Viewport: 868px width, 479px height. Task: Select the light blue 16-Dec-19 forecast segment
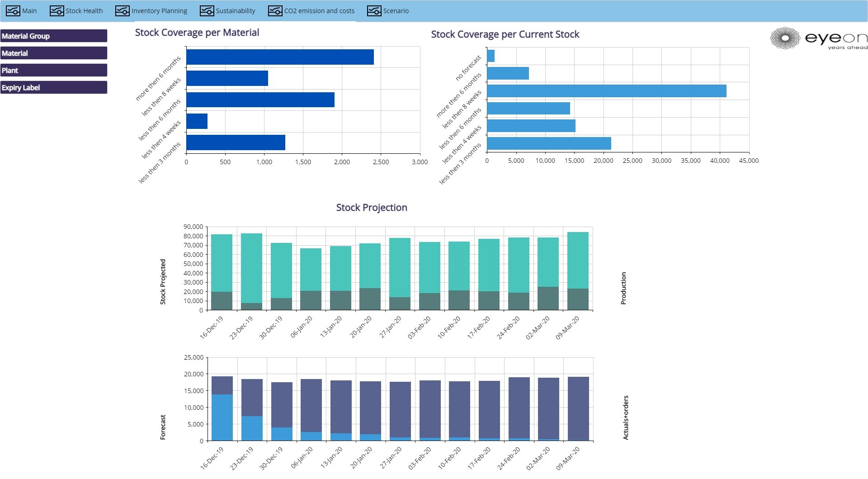pyautogui.click(x=222, y=417)
